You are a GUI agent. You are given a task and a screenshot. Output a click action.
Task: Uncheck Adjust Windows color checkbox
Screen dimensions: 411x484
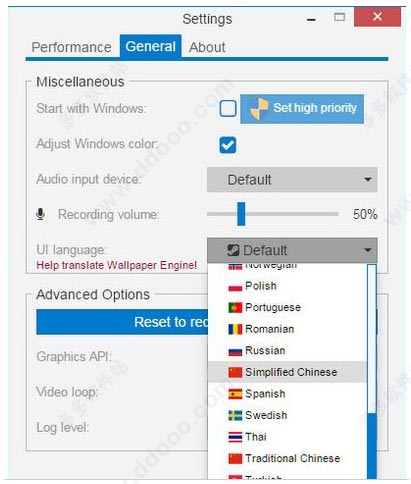228,145
